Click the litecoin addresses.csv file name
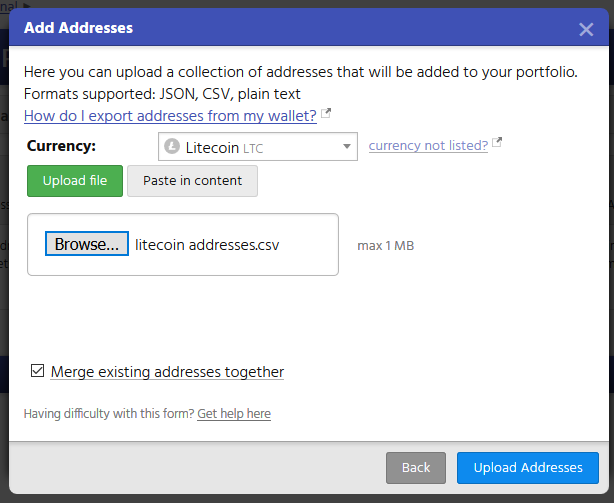Viewport: 614px width, 503px height. pyautogui.click(x=207, y=244)
